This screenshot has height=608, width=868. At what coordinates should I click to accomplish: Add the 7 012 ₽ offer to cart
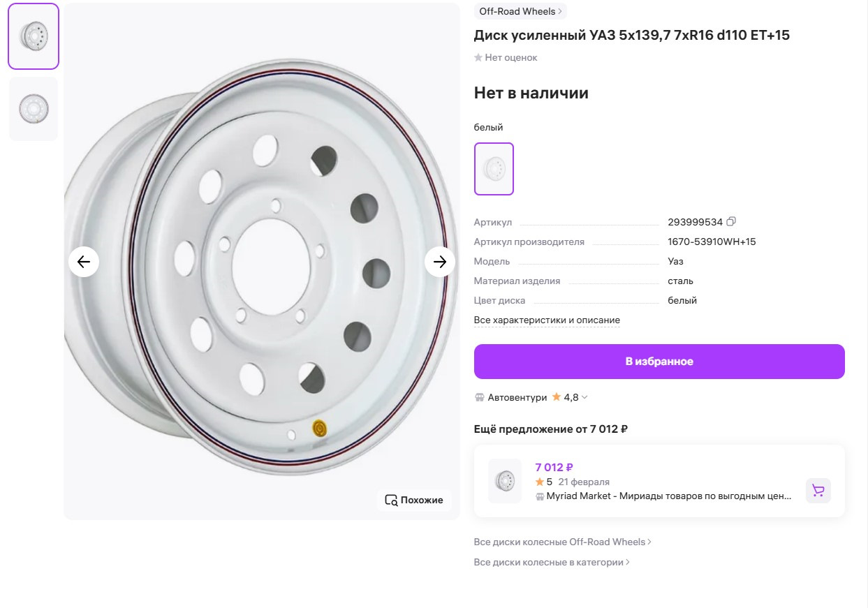point(818,490)
